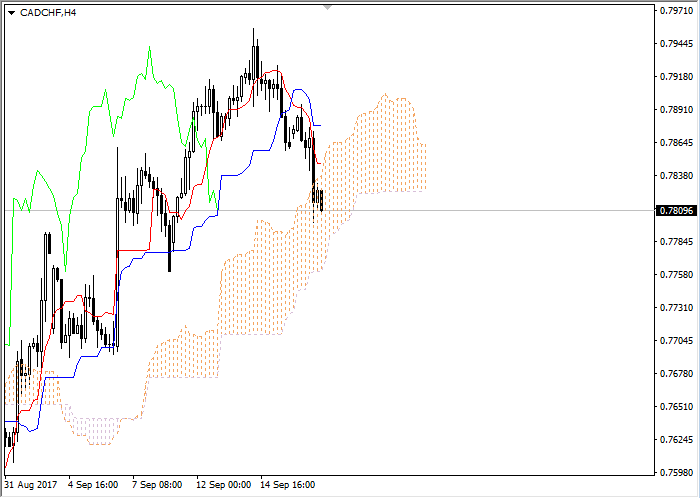The height and width of the screenshot is (498, 700).
Task: Click the 31 Aug 2017 date label
Action: pos(31,485)
